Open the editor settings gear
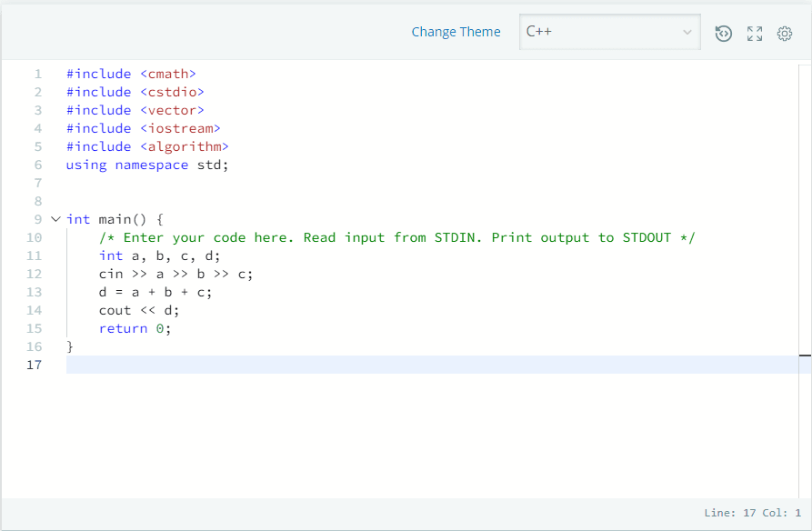 [784, 34]
